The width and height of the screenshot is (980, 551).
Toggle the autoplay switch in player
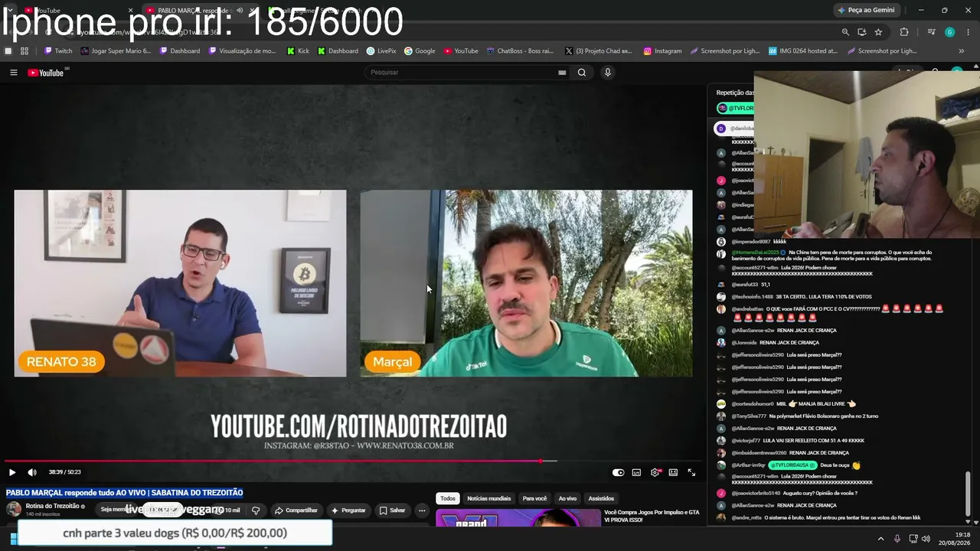[619, 472]
